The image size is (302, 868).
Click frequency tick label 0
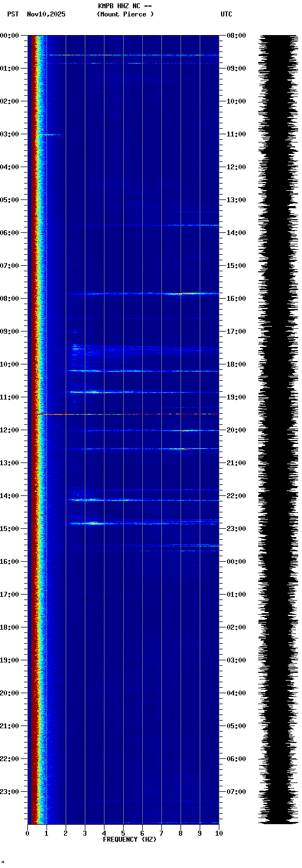point(27,833)
